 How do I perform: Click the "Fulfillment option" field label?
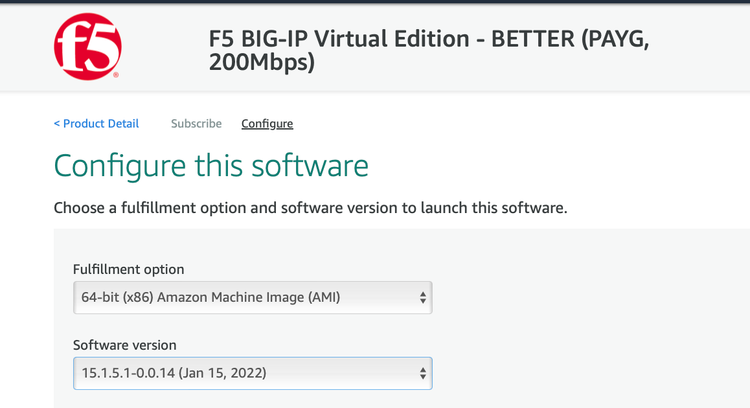[128, 269]
